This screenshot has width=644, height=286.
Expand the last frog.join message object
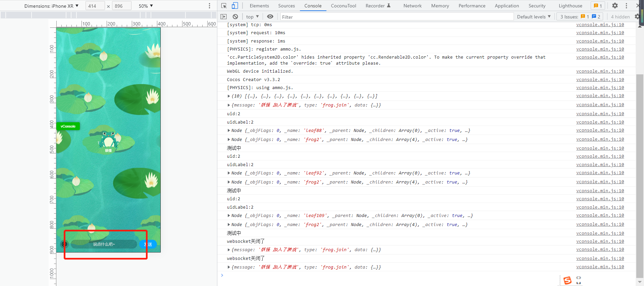(x=229, y=267)
